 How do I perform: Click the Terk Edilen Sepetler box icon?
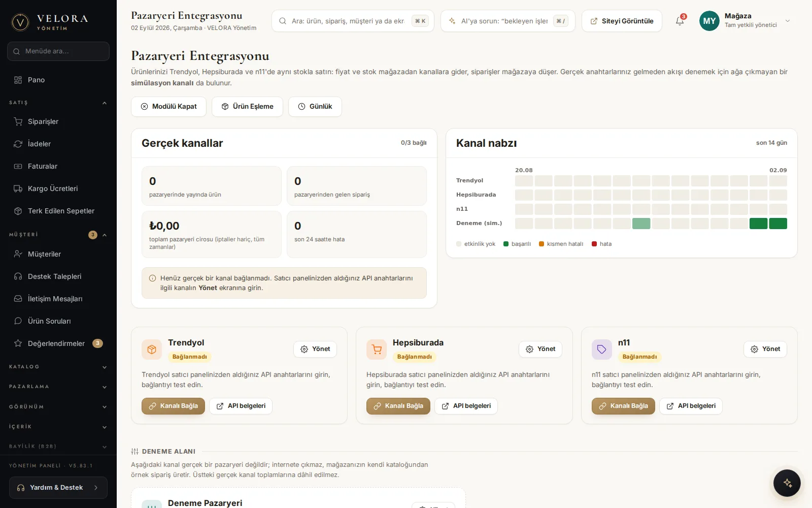18,211
